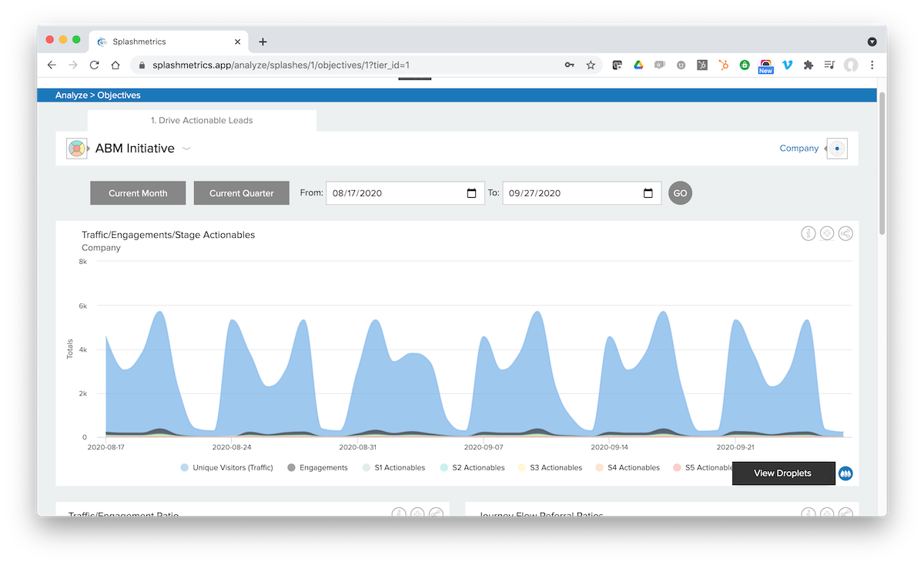Viewport: 924px width, 565px height.
Task: Click the address bar URL
Action: (x=280, y=65)
